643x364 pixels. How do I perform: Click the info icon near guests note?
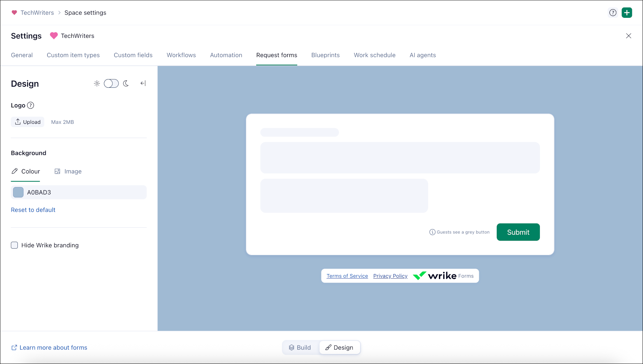(432, 232)
